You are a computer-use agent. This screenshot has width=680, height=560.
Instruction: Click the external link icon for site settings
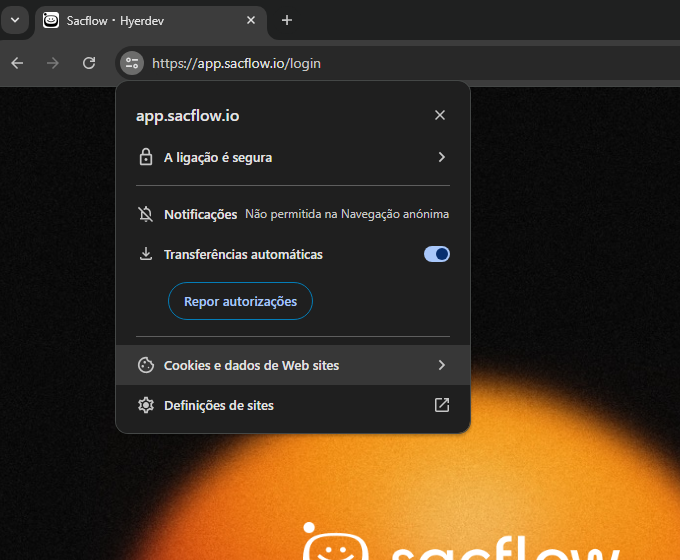(x=442, y=405)
